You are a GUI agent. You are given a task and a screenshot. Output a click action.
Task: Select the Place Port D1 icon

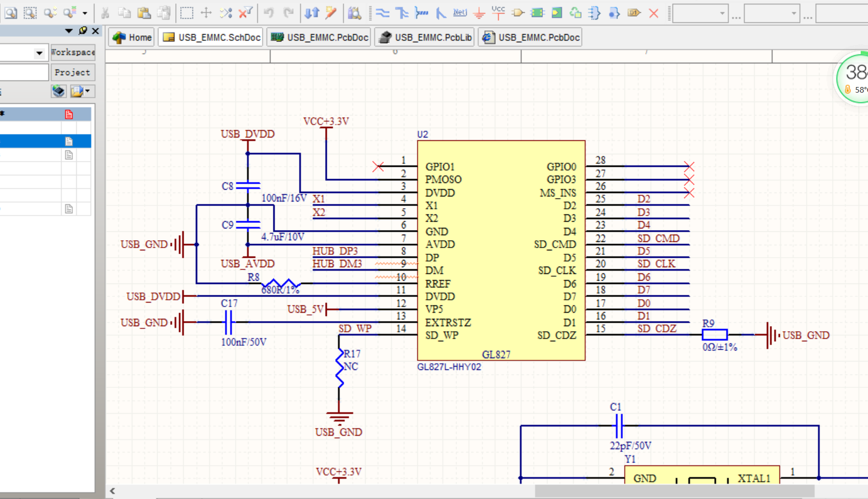[634, 12]
